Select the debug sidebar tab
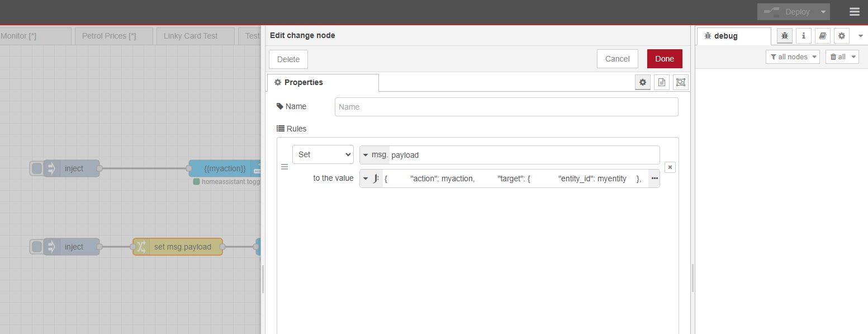The image size is (868, 334). [x=733, y=36]
